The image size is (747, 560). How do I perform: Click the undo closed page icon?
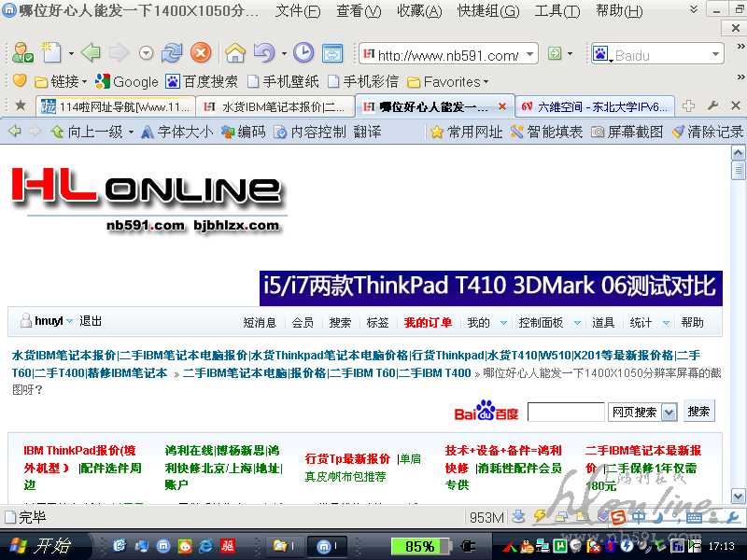(264, 53)
